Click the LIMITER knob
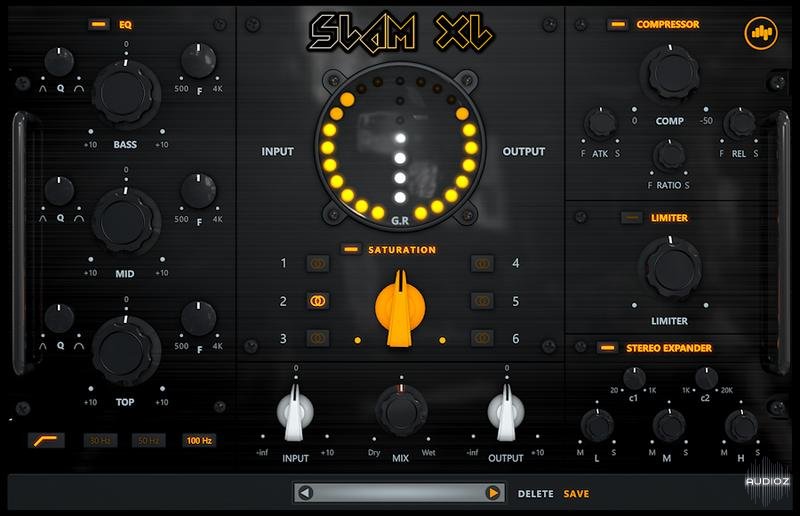This screenshot has height=516, width=800. [x=670, y=268]
